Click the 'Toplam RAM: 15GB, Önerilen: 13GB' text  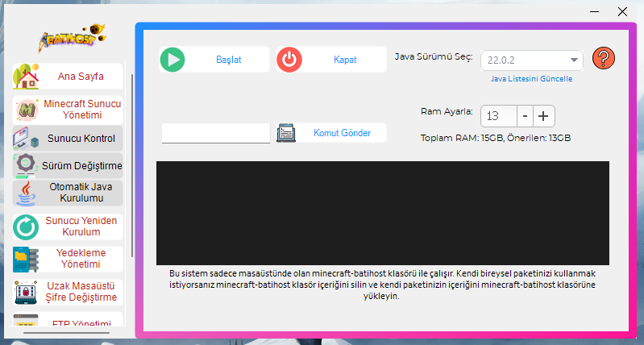pyautogui.click(x=496, y=138)
